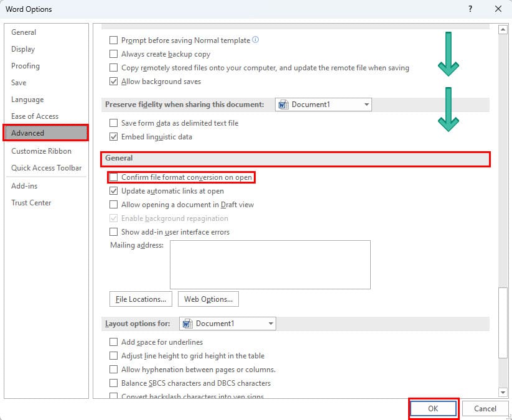Click the Word document icon in Preserve fidelity dropdown
The image size is (512, 420).
coord(283,105)
